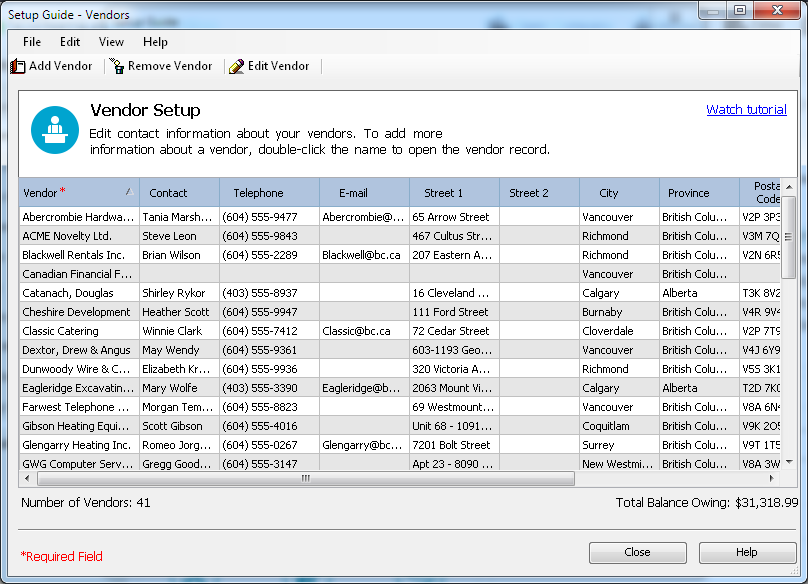Screen dimensions: 808x584
Task: Open the Help menu
Action: tap(155, 42)
